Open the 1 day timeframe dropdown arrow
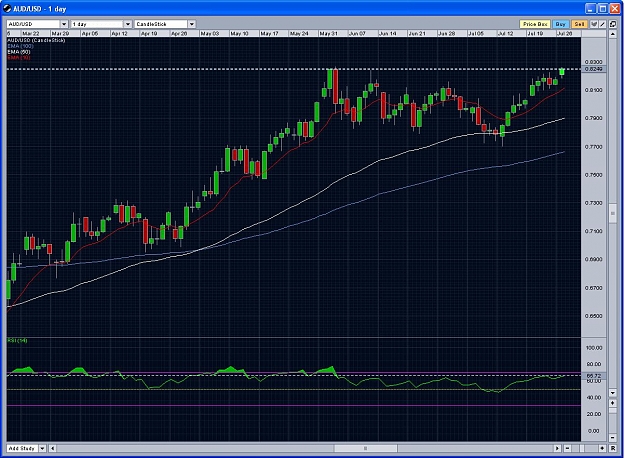This screenshot has width=625, height=458. click(x=128, y=24)
